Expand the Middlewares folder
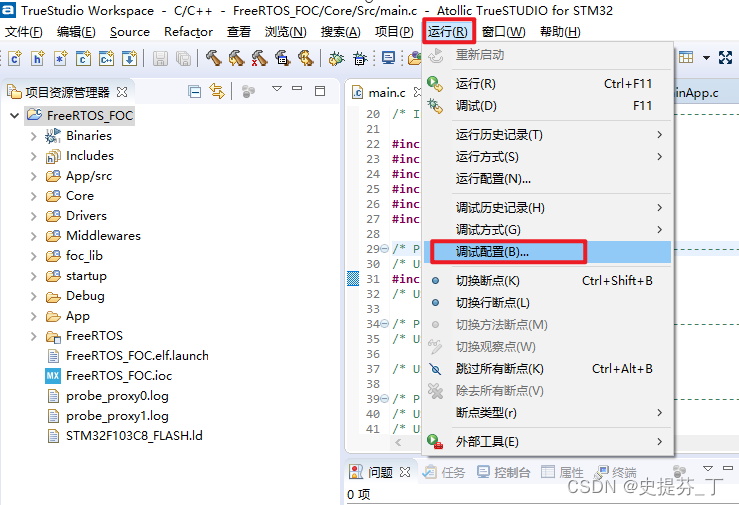Screen dimensions: 739x505 [x=33, y=236]
